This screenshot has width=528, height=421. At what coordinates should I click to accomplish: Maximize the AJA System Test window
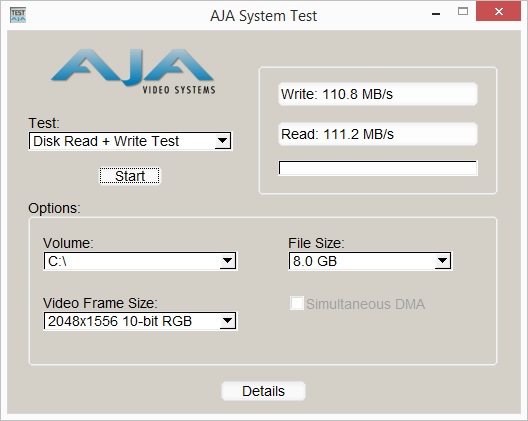point(463,12)
